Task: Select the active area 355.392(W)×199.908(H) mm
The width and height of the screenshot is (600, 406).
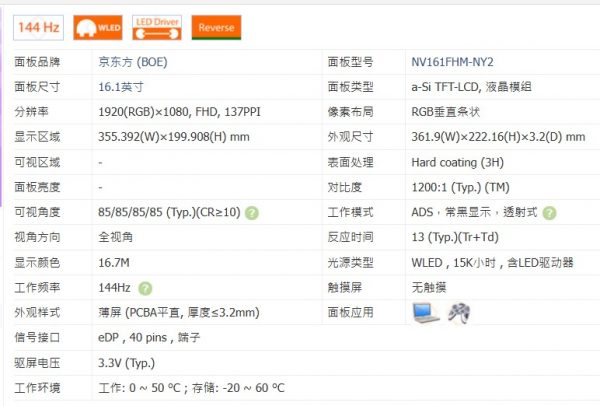Action: coord(174,137)
